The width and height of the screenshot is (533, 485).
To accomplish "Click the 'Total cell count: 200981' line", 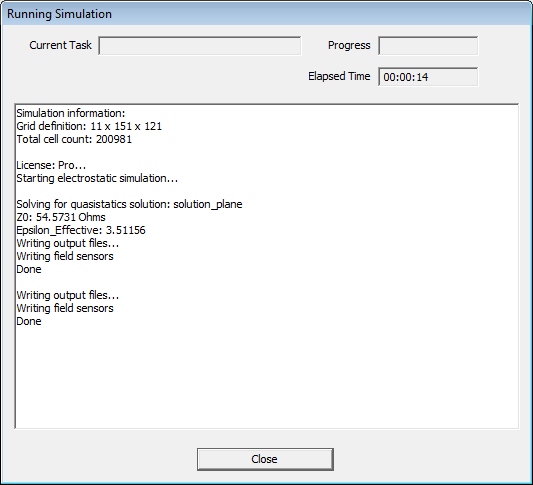I will [x=74, y=139].
